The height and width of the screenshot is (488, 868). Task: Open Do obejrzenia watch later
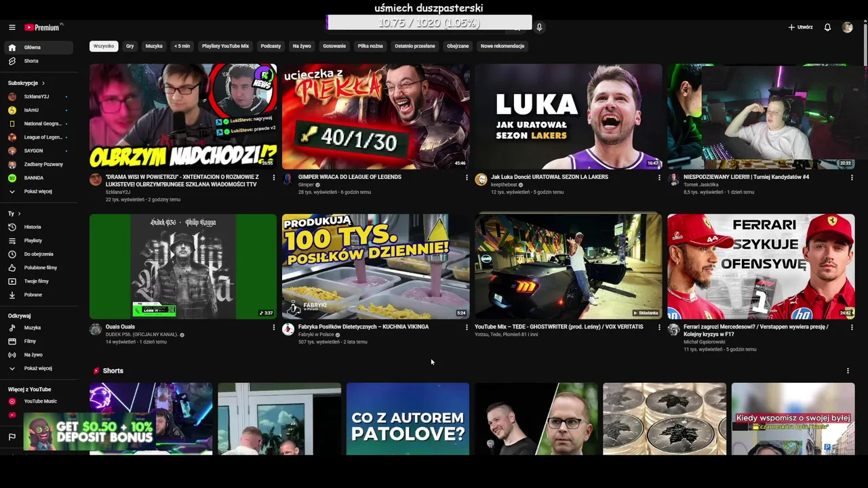coord(38,254)
